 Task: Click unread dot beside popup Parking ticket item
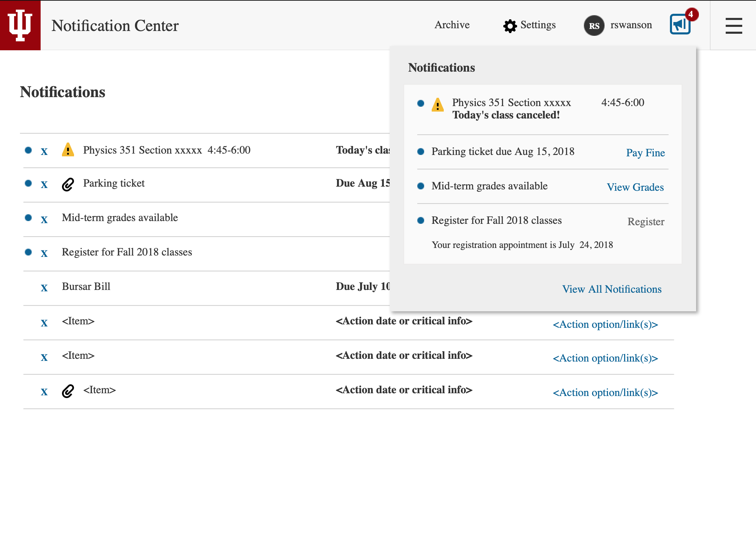tap(420, 152)
